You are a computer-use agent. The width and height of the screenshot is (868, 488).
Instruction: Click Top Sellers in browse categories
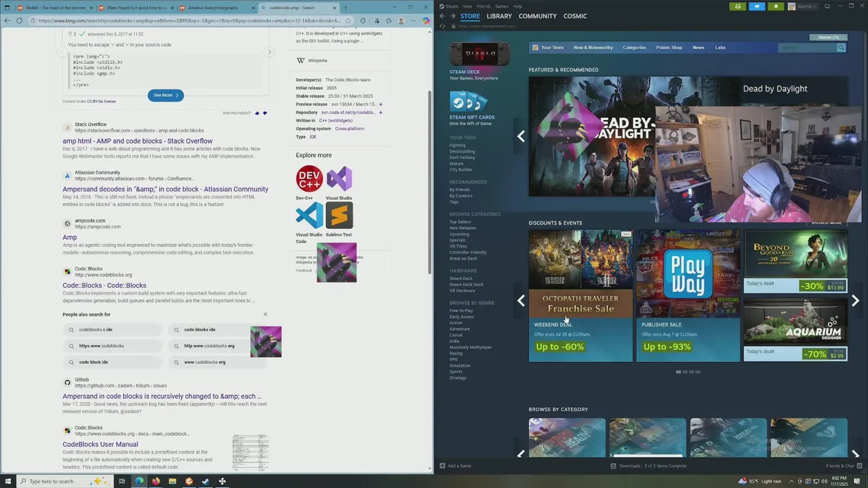pyautogui.click(x=460, y=222)
